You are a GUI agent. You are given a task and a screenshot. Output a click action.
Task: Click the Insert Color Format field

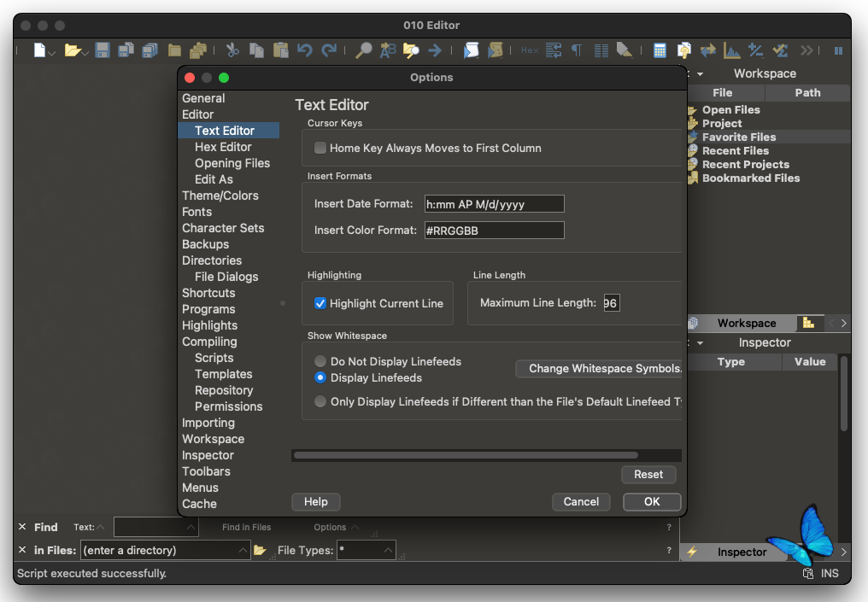click(x=495, y=231)
